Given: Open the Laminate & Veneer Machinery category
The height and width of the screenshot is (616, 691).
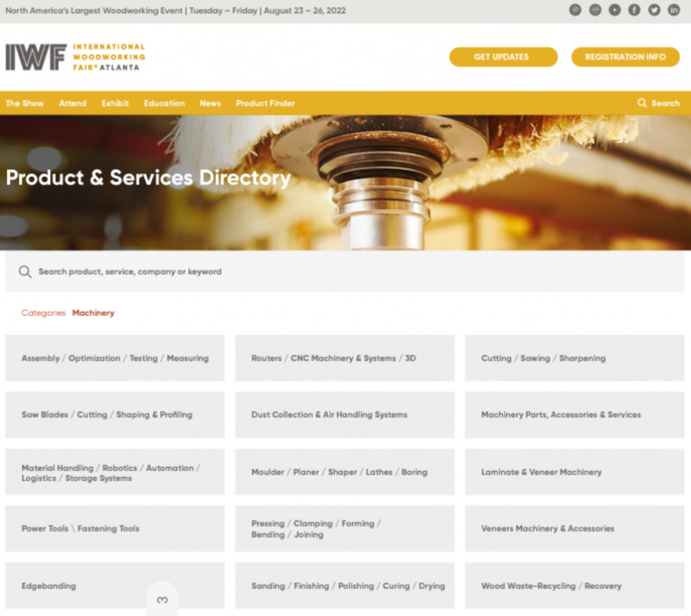Looking at the screenshot, I should 574,472.
